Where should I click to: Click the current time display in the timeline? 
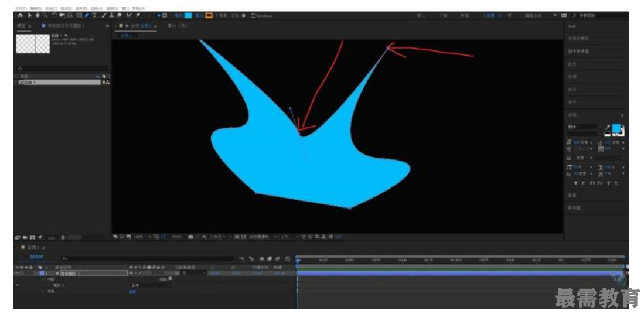point(36,257)
